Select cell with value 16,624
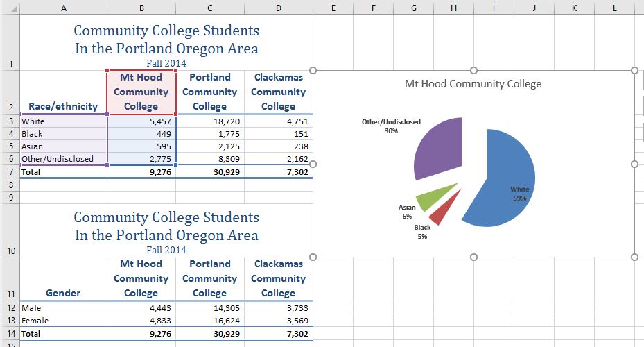The height and width of the screenshot is (347, 644). pyautogui.click(x=210, y=320)
